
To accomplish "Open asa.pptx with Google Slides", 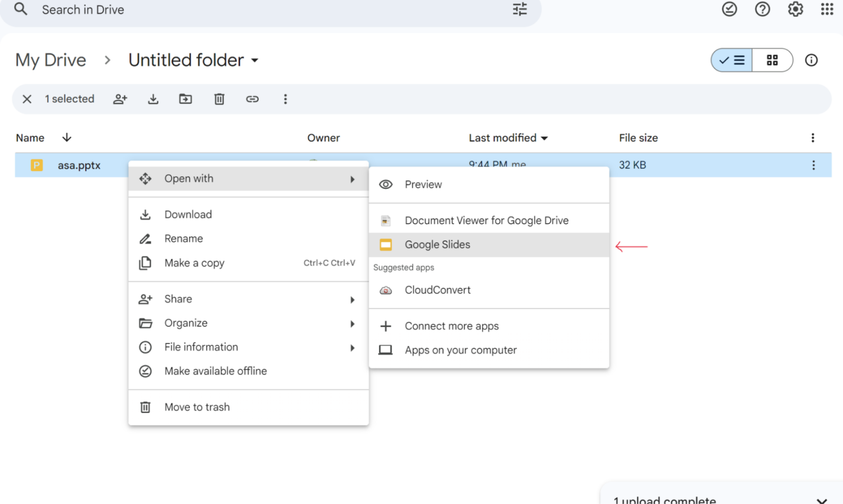I will (x=437, y=245).
